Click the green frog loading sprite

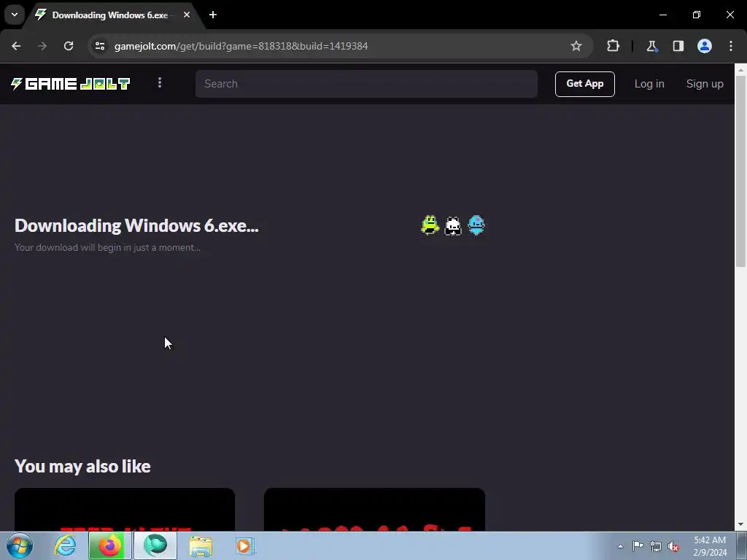click(430, 225)
